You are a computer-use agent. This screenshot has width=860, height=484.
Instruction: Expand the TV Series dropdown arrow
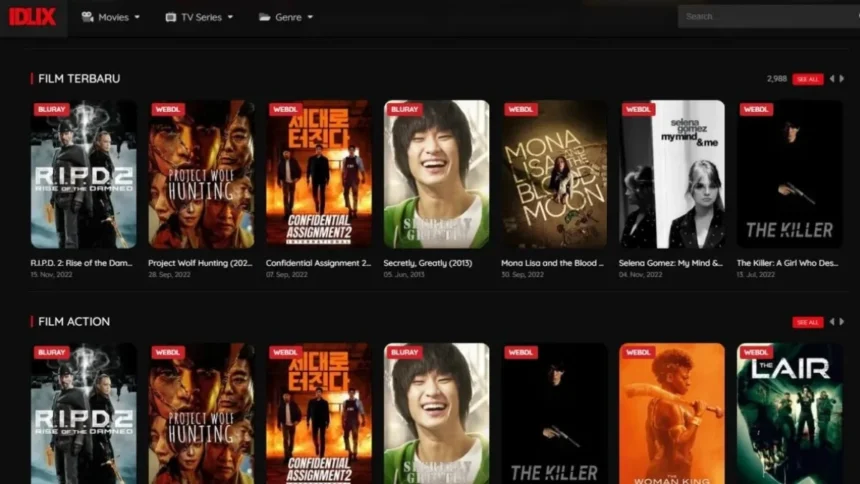click(230, 17)
